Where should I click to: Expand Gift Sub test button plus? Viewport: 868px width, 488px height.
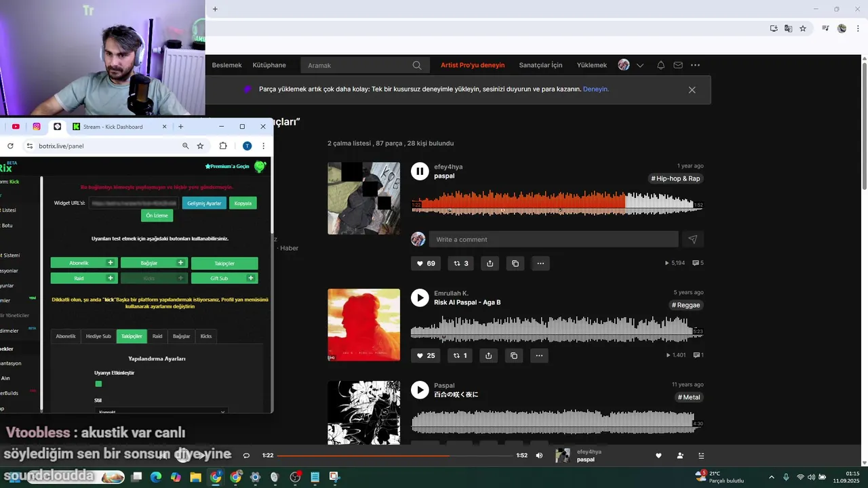pos(251,278)
